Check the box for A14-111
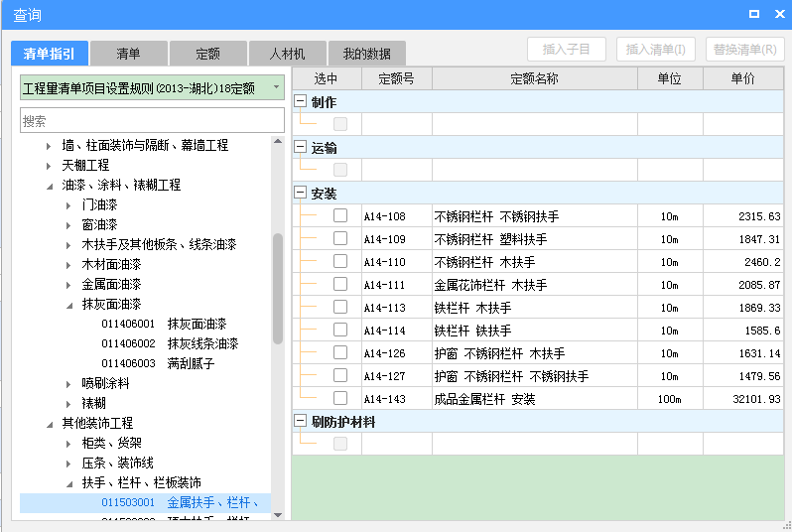The width and height of the screenshot is (792, 532). [x=340, y=284]
